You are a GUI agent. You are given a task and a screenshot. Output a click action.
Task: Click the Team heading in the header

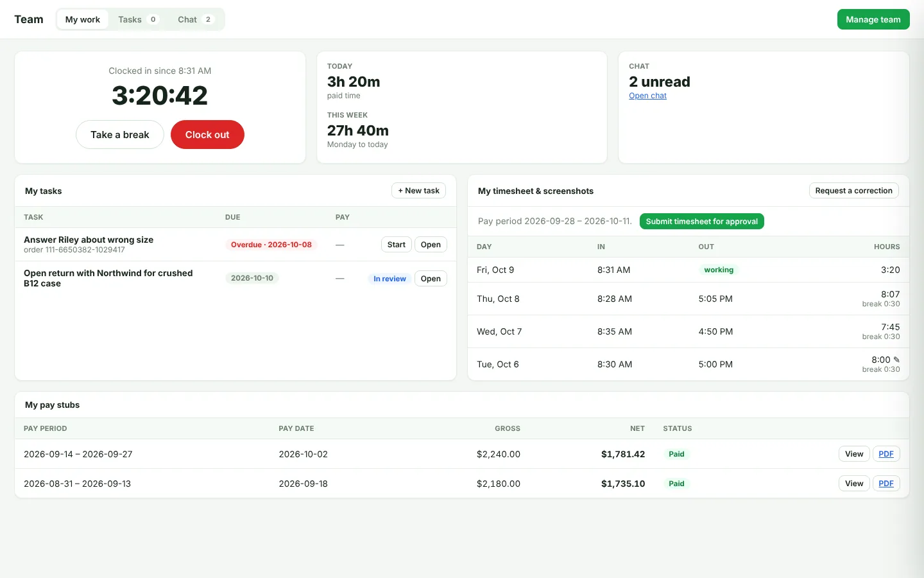[x=29, y=19]
